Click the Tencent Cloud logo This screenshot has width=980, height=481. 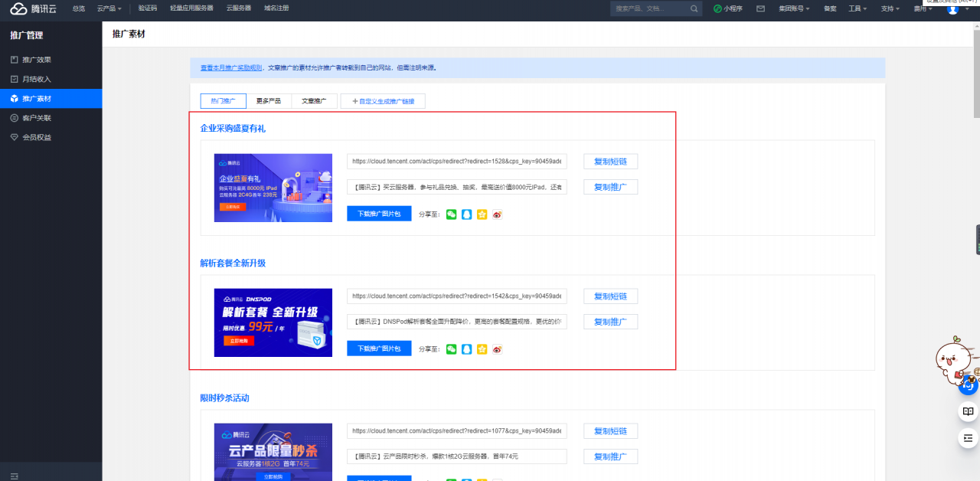pos(34,8)
